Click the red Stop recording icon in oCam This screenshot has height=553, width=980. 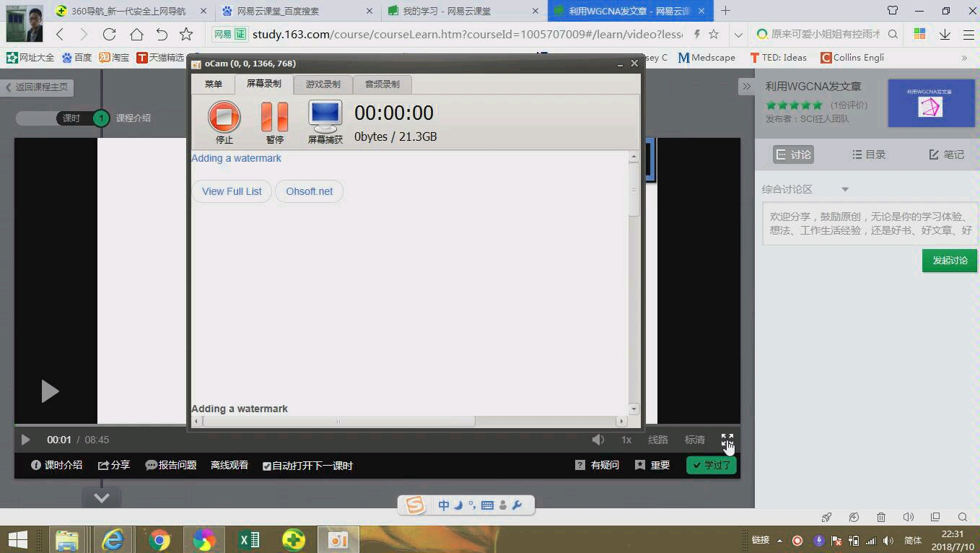coord(224,116)
